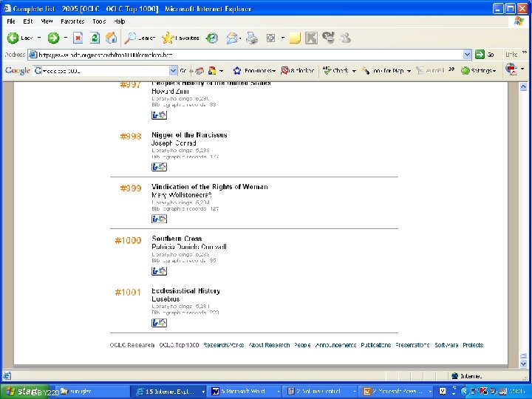Viewport: 532px width, 399px height.
Task: Open the Software footer link
Action: pos(446,345)
